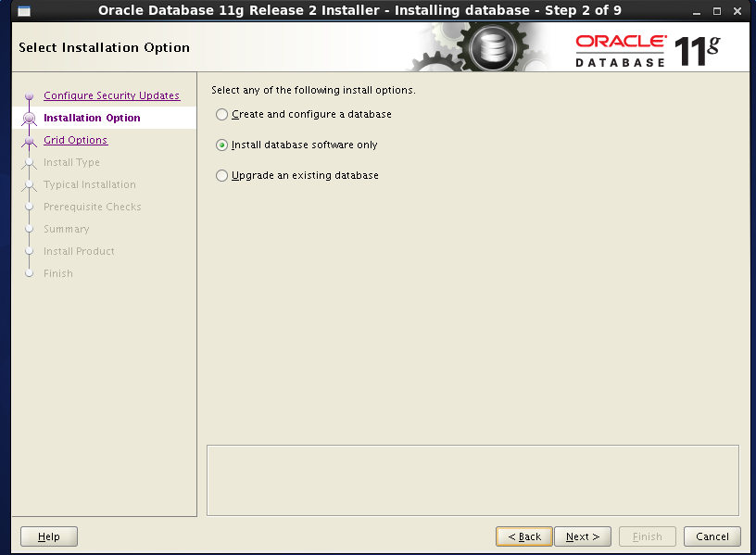Click the step marker beside Grid Options

(29, 141)
